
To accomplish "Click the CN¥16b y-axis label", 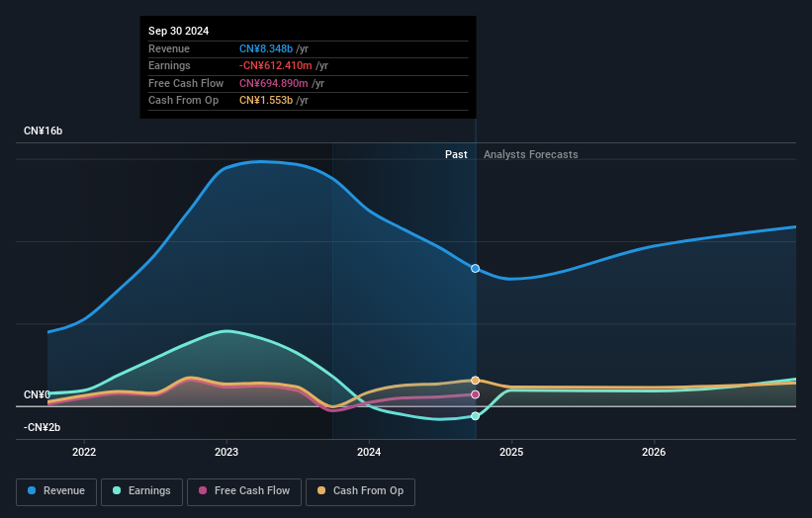I will tap(43, 130).
